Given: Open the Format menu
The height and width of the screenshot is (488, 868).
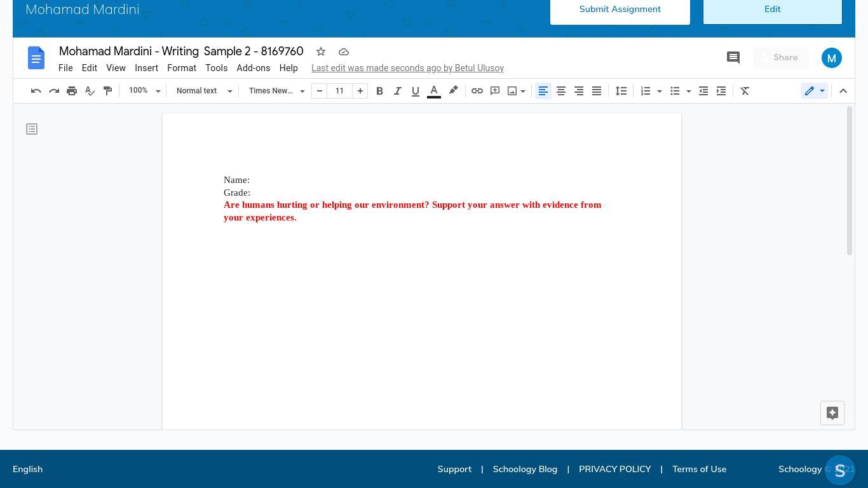Looking at the screenshot, I should coord(182,68).
